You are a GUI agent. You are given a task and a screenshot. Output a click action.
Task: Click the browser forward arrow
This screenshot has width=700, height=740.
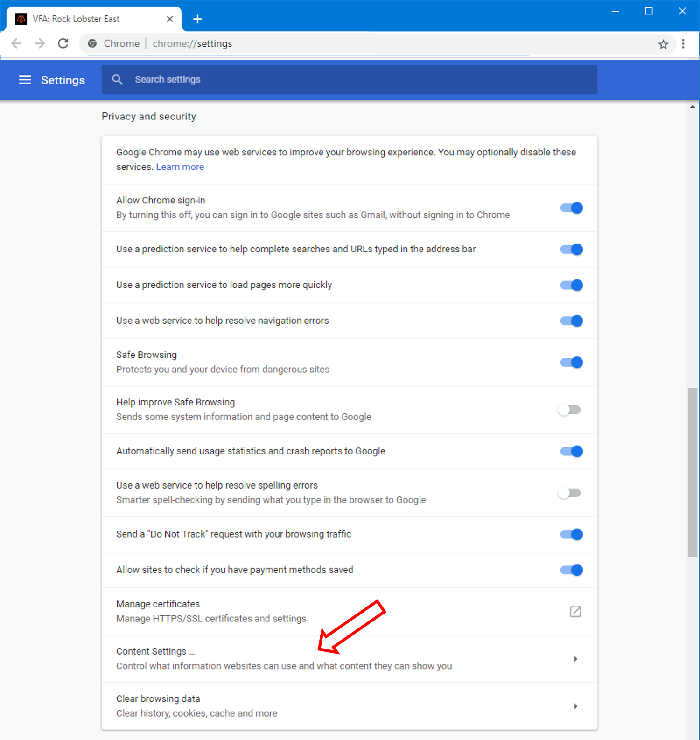pos(40,43)
